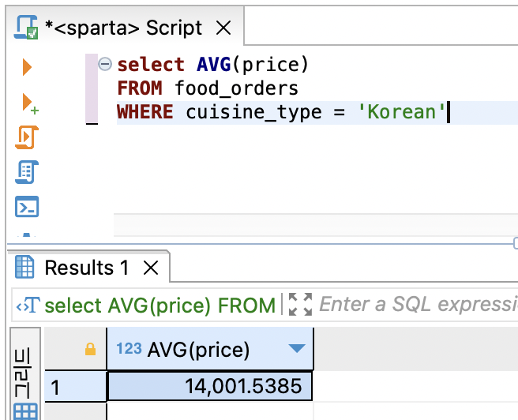This screenshot has height=420, width=518.
Task: Click the AVG keyword in the editor
Action: point(214,65)
